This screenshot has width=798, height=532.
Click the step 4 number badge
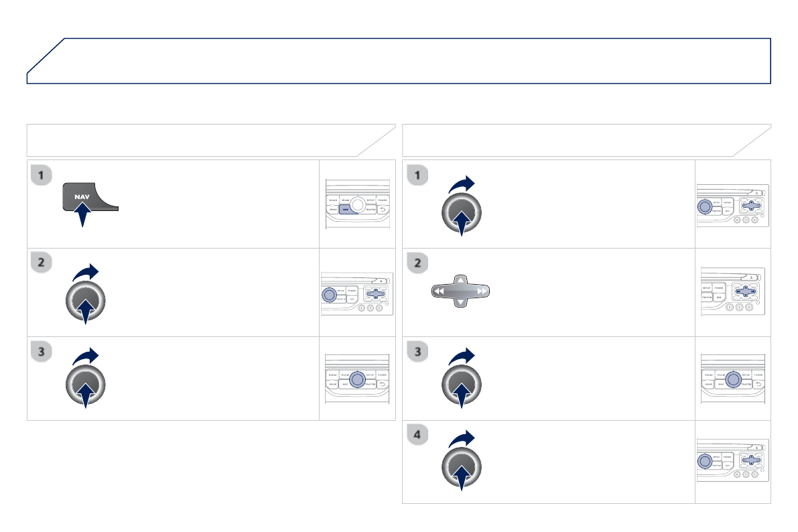click(417, 436)
